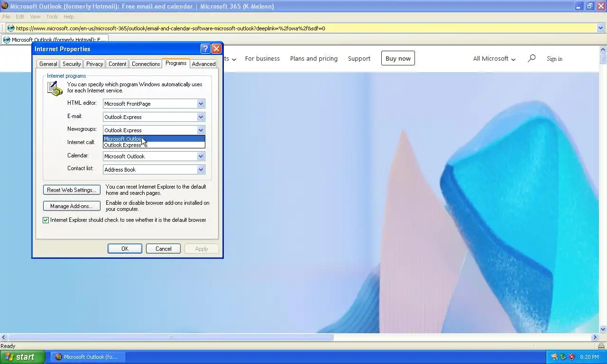The height and width of the screenshot is (364, 607).
Task: Open the File menu
Action: (6, 17)
